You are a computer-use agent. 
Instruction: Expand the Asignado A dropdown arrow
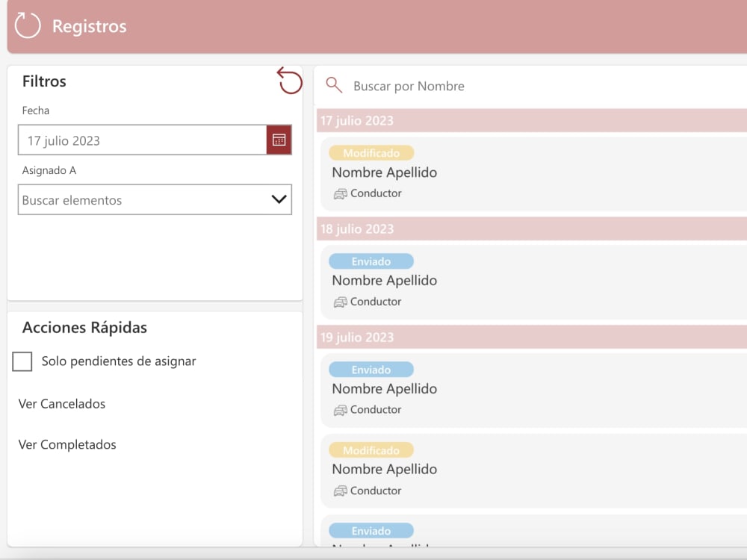coord(279,199)
